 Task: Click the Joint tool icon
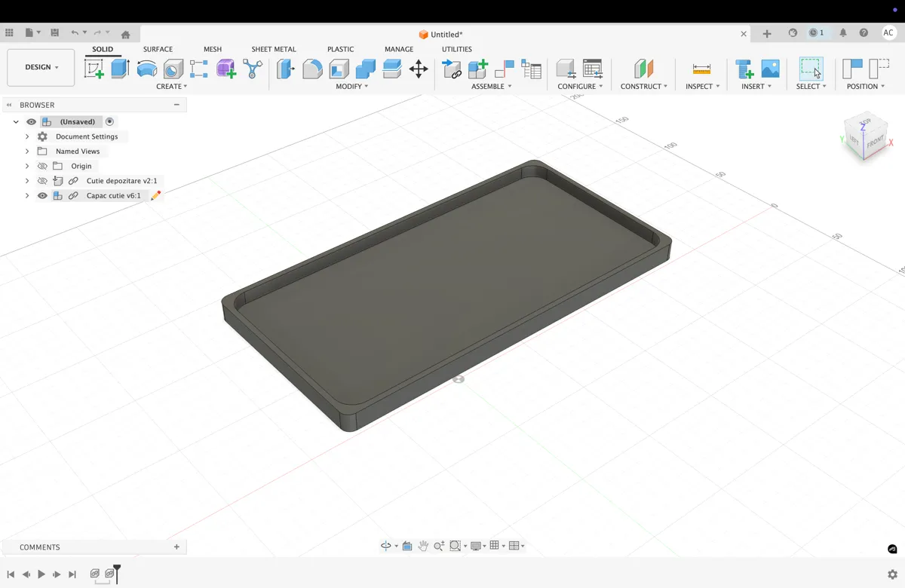click(x=505, y=69)
